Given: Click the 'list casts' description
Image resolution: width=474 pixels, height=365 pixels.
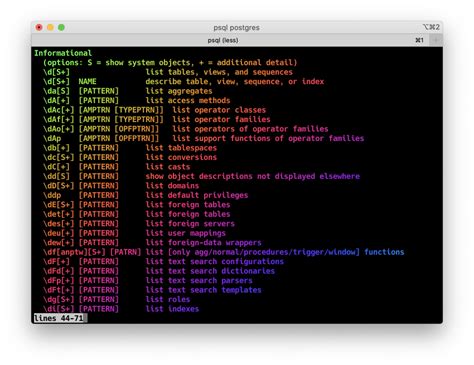Looking at the screenshot, I should click(168, 167).
